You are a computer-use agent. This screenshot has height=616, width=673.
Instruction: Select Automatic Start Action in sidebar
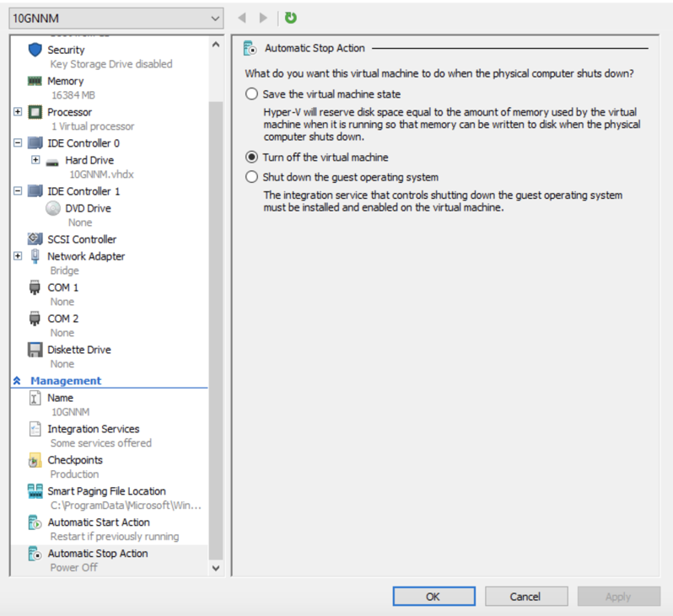(98, 522)
